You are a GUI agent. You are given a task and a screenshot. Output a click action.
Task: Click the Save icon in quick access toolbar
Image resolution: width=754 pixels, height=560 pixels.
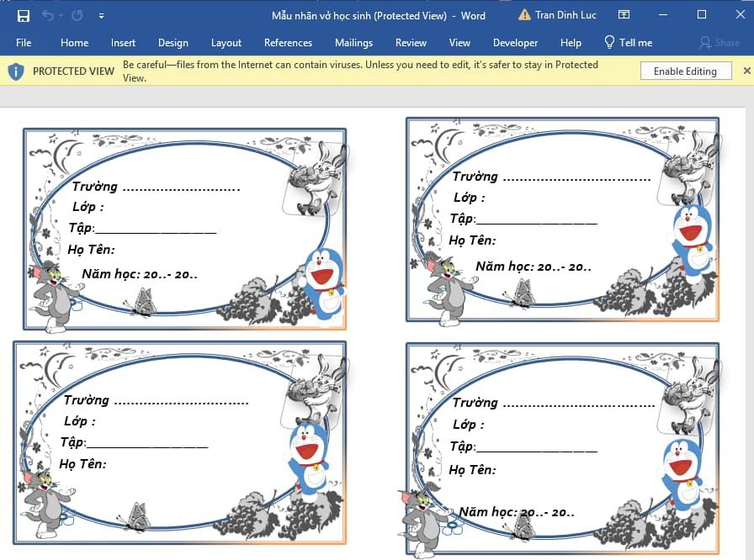[23, 16]
